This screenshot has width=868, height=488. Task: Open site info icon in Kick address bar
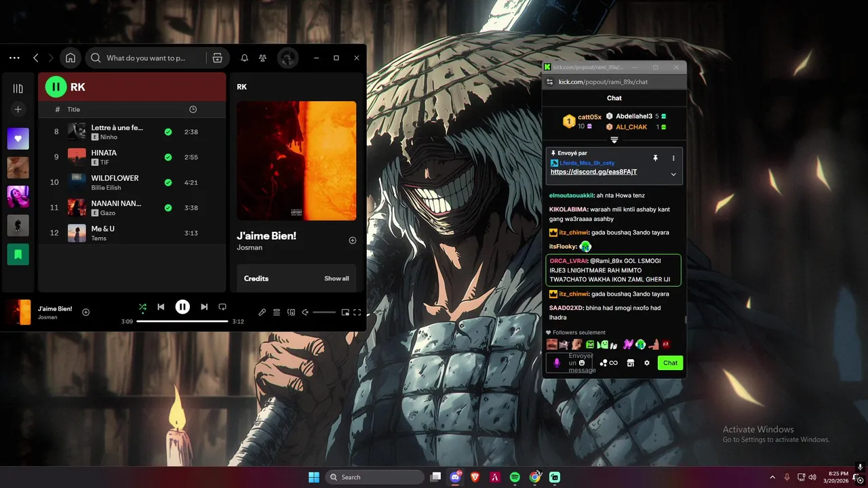tap(550, 82)
